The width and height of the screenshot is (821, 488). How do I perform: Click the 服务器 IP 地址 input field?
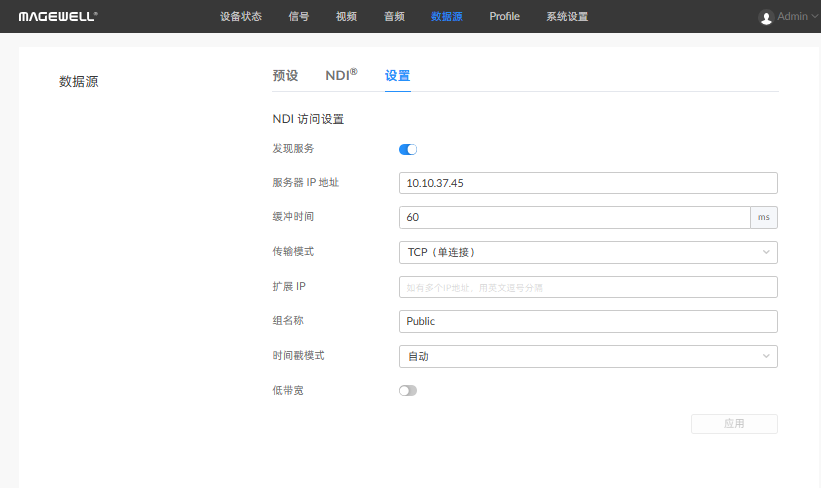pyautogui.click(x=587, y=183)
